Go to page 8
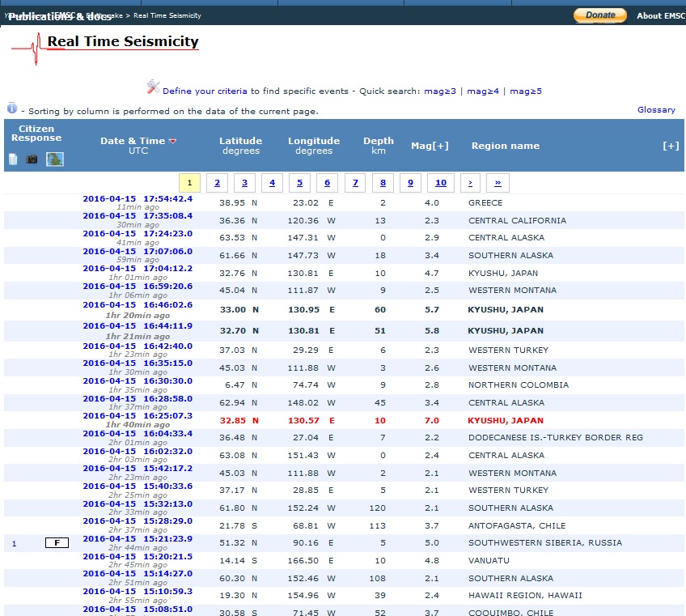The height and width of the screenshot is (616, 686). click(x=383, y=183)
